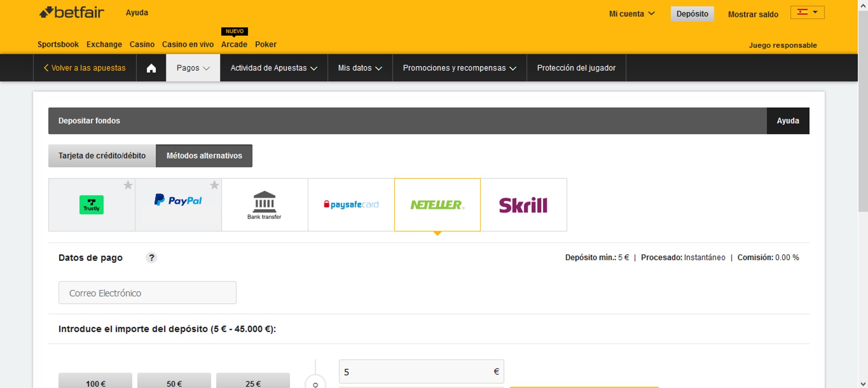Screen dimensions: 868x388
Task: Open Casino section
Action: point(142,44)
